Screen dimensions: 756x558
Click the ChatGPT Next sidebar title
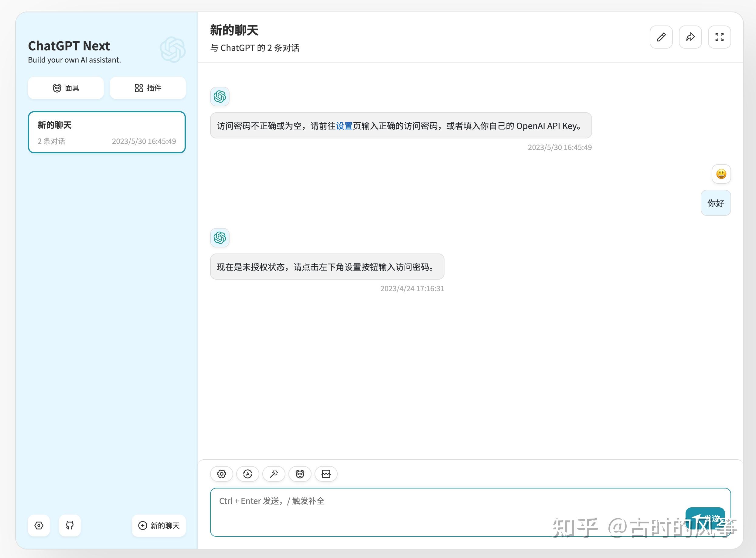tap(69, 46)
